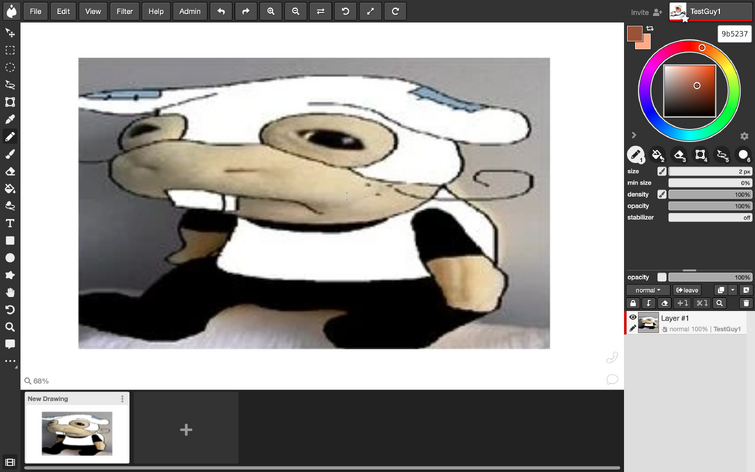
Task: Swap foreground and background colors
Action: tap(651, 28)
